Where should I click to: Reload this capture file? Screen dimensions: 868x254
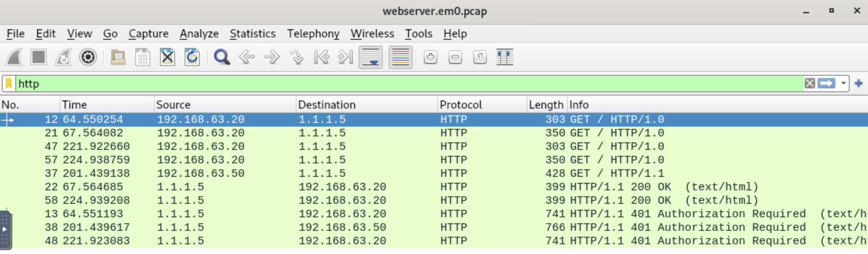point(192,57)
